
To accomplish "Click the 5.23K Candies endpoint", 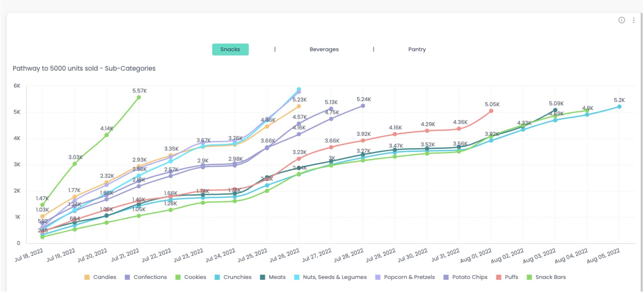I will [x=298, y=105].
